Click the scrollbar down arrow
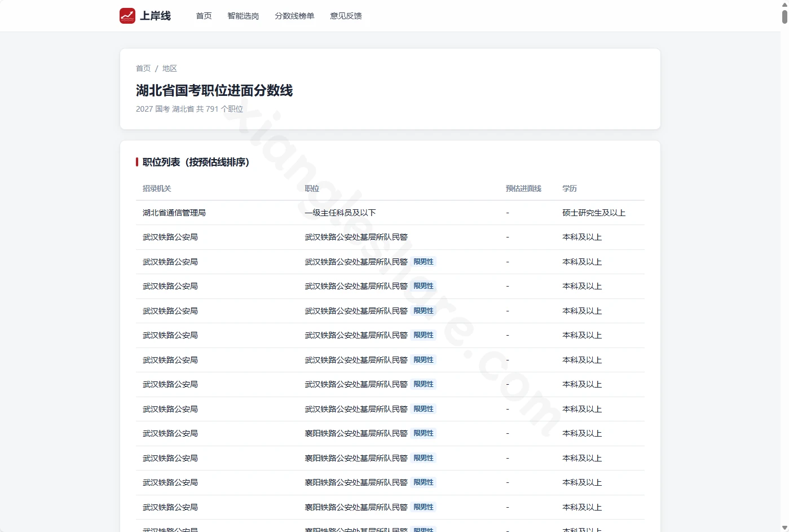Screen dimensions: 789x532 [784, 528]
